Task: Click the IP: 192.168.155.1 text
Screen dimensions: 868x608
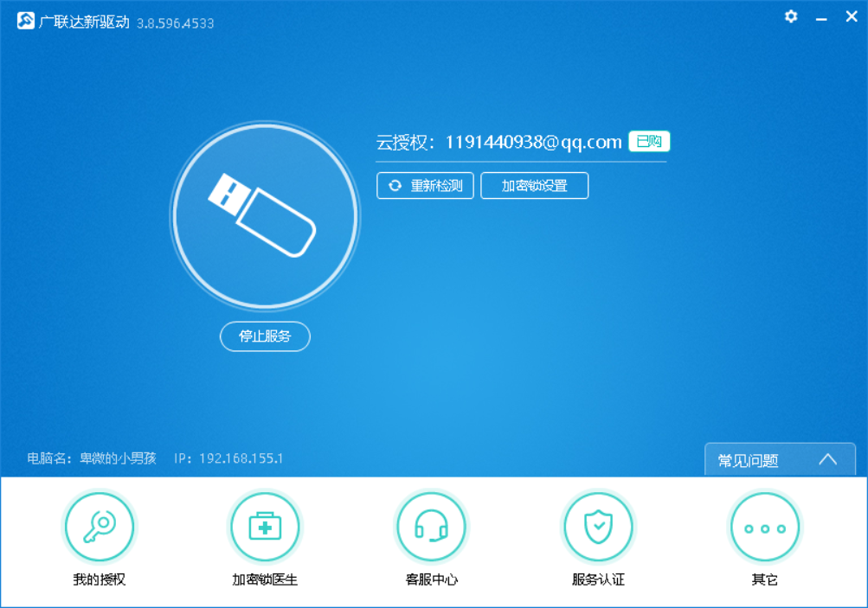Action: coord(228,458)
